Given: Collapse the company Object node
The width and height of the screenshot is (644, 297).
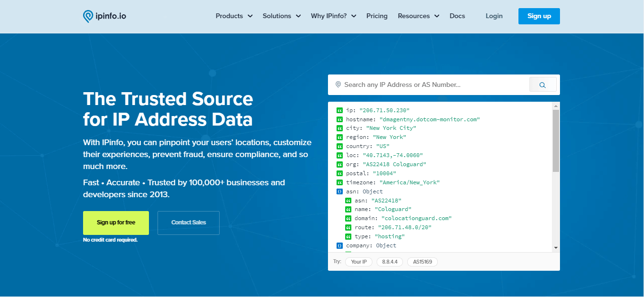Looking at the screenshot, I should [339, 246].
